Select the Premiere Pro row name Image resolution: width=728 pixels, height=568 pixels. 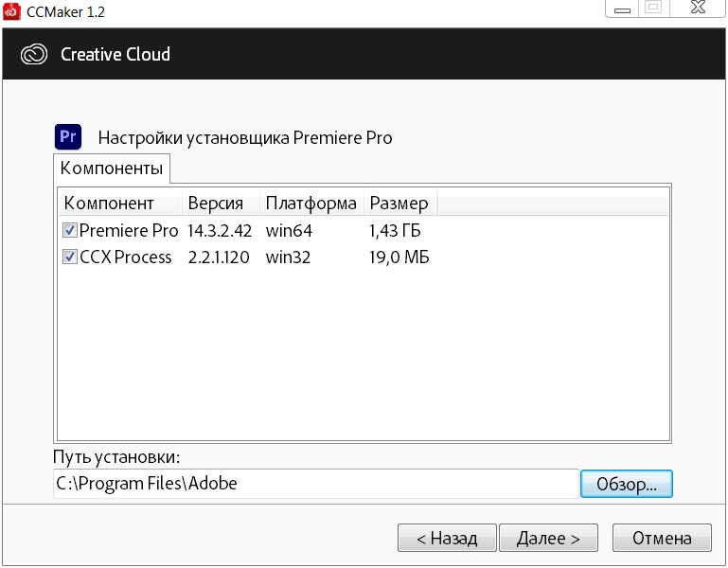pyautogui.click(x=129, y=230)
